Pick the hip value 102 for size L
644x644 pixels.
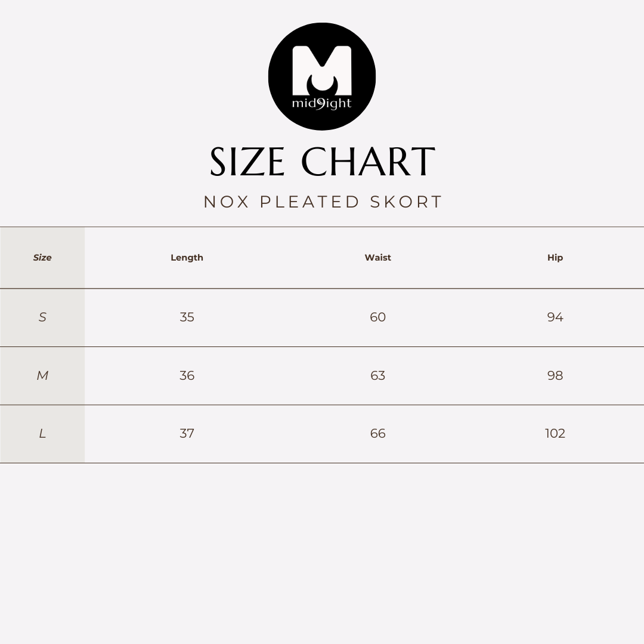[555, 434]
